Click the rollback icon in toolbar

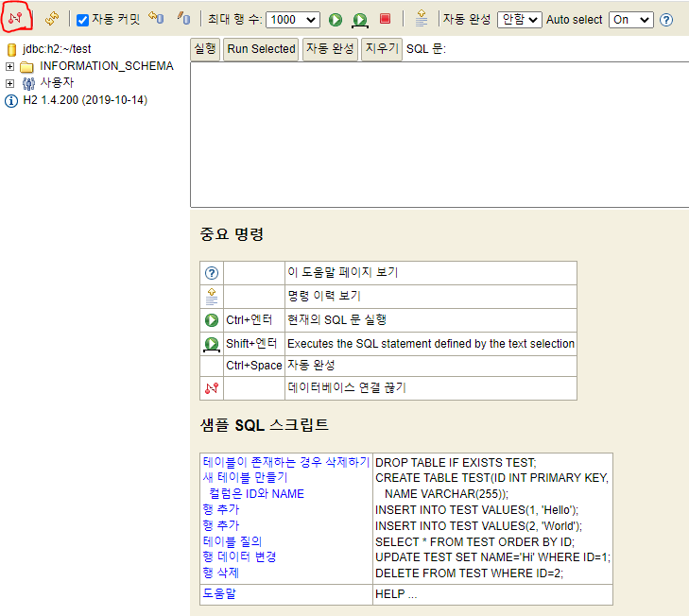[x=156, y=19]
